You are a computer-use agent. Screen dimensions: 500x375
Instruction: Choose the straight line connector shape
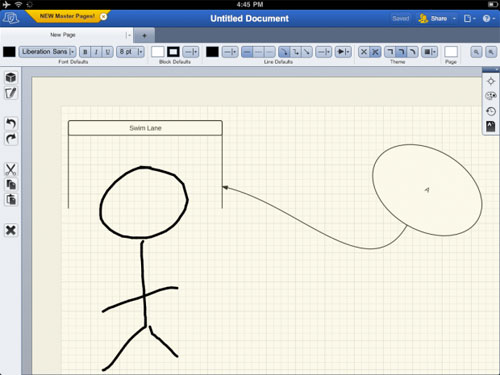(307, 52)
